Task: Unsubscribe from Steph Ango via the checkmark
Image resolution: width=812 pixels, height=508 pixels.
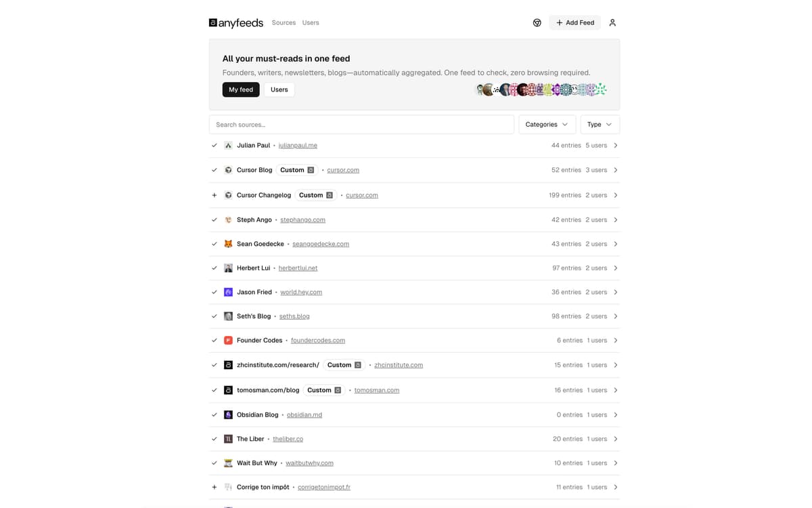Action: (215, 219)
